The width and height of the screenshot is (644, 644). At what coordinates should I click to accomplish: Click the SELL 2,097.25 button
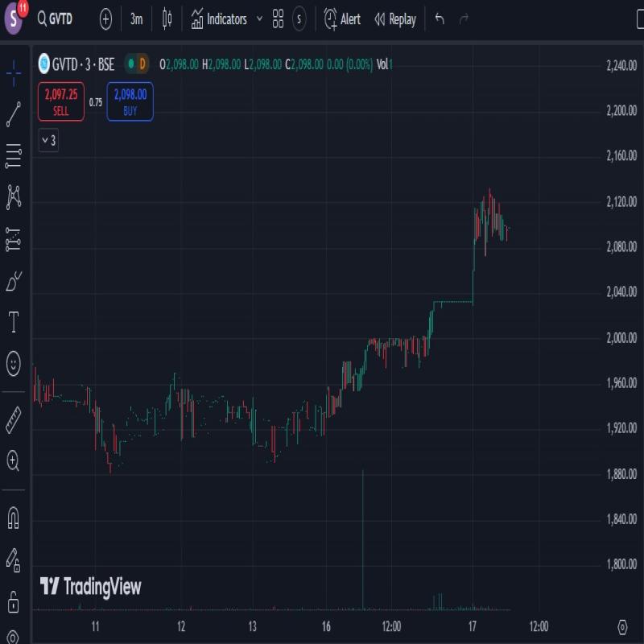click(x=61, y=102)
